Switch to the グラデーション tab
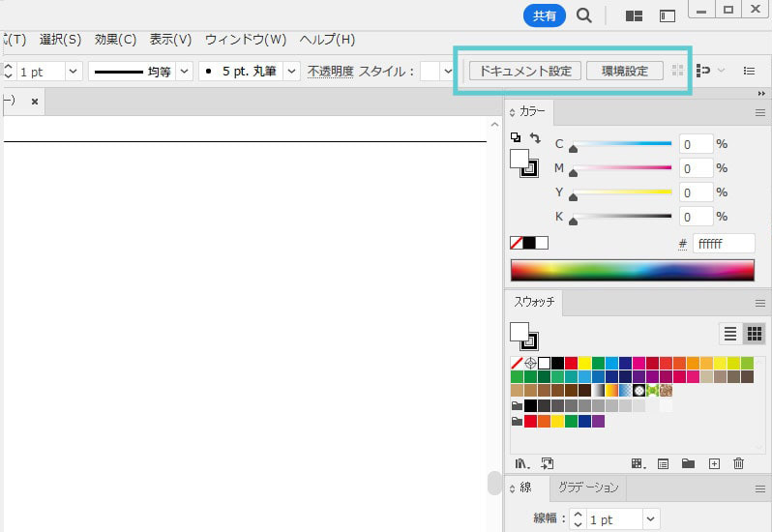The height and width of the screenshot is (532, 772). [x=588, y=488]
